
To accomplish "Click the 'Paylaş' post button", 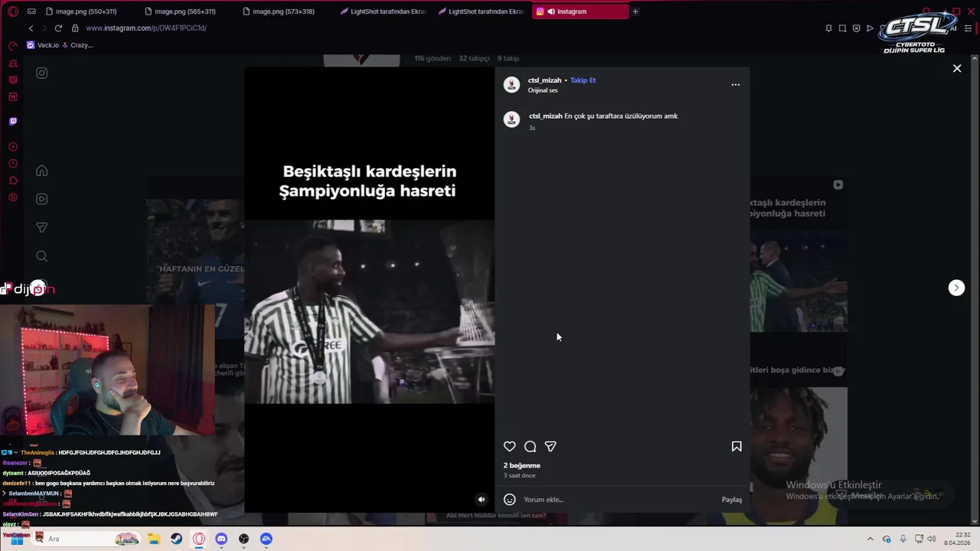I will click(732, 500).
